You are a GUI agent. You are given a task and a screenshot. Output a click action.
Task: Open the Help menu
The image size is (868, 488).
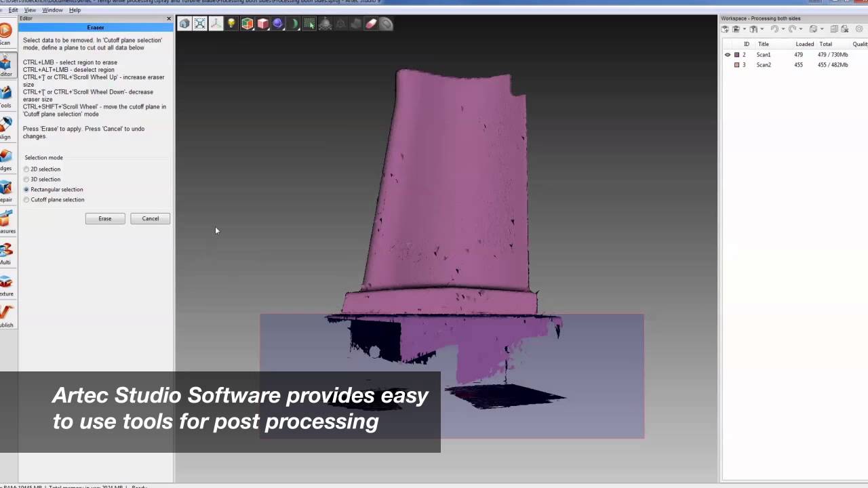(75, 10)
